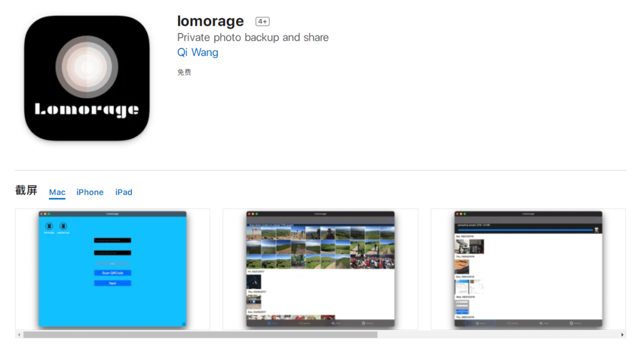
Task: Click Scan QRCode button in first screenshot
Action: (x=113, y=273)
